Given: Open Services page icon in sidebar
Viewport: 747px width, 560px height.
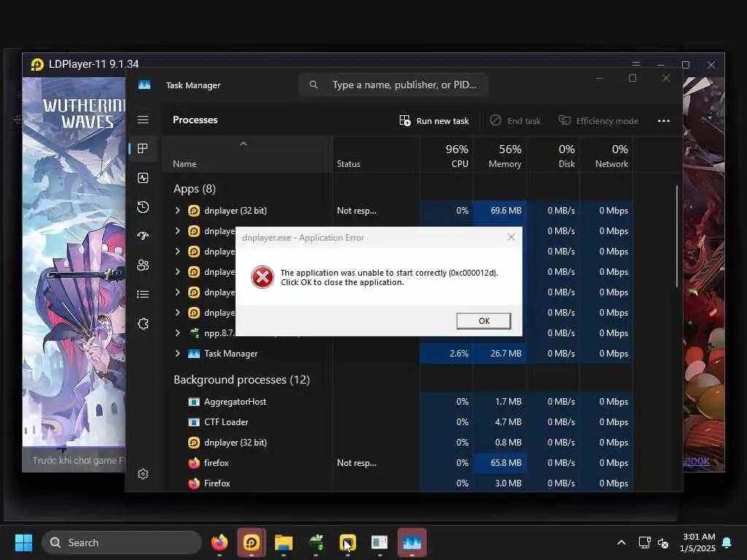Looking at the screenshot, I should click(x=143, y=324).
